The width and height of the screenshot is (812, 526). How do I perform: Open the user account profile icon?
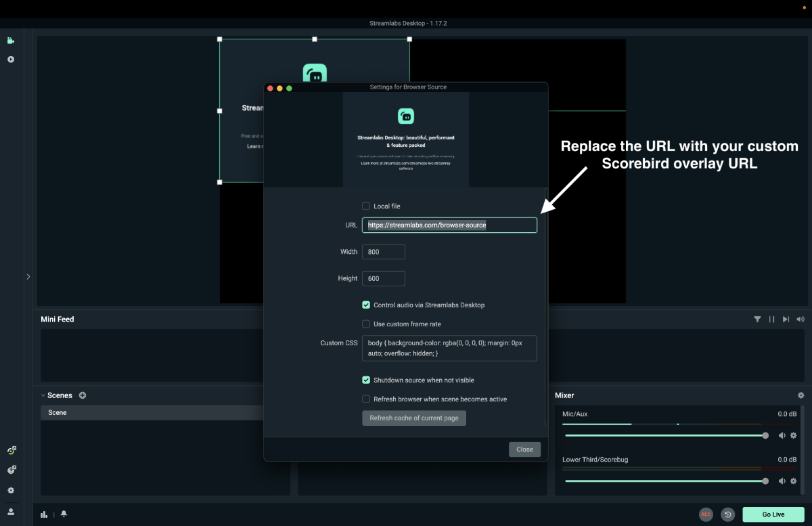click(x=11, y=512)
